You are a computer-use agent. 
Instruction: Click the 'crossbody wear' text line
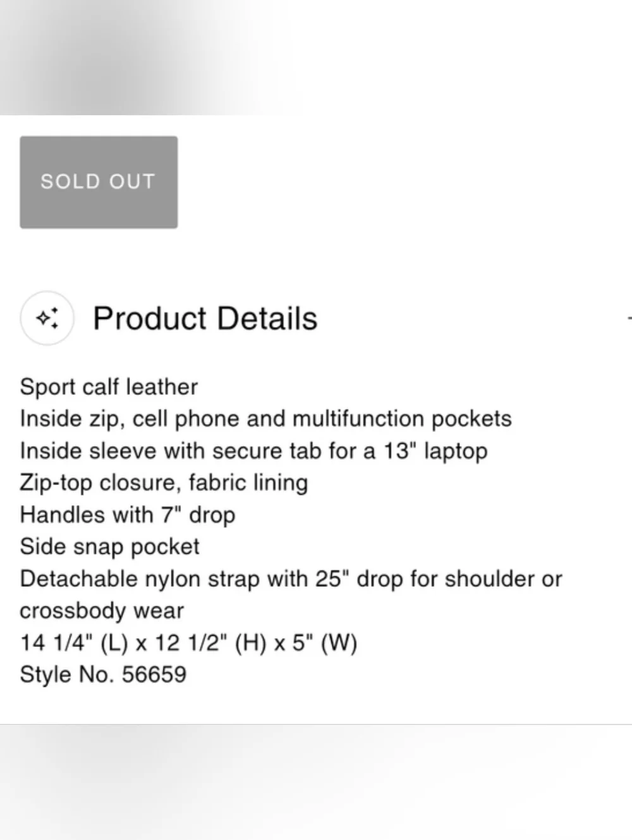(x=102, y=611)
